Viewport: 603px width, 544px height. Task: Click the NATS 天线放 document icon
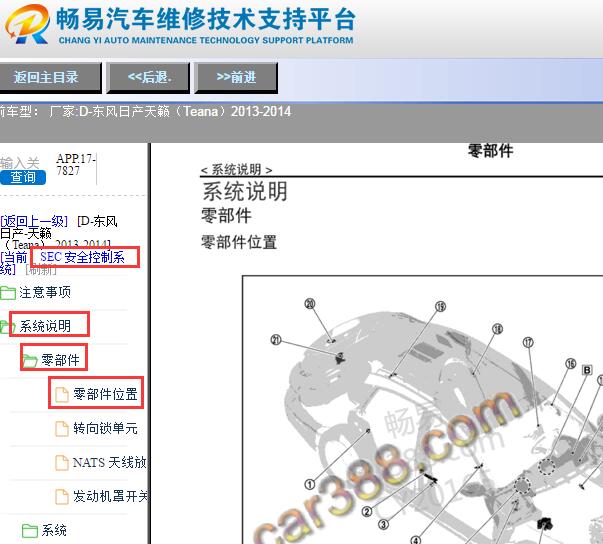tap(62, 462)
